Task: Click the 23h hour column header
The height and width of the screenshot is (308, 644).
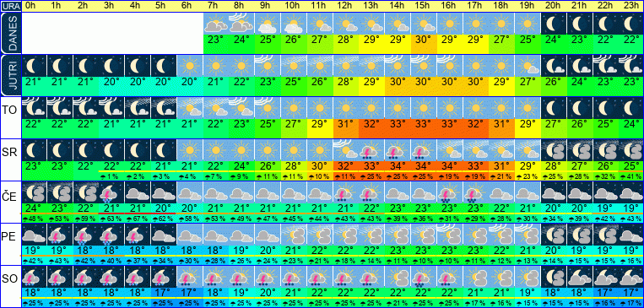Action: click(631, 6)
